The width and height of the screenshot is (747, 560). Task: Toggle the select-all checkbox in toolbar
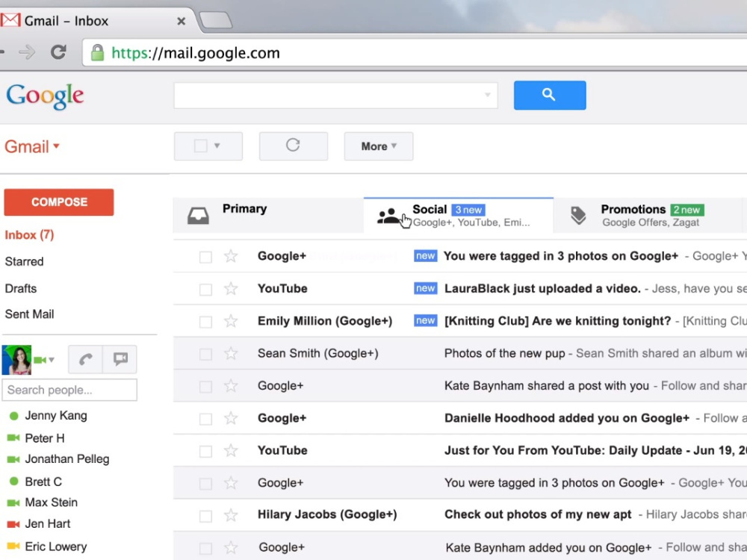pyautogui.click(x=200, y=146)
